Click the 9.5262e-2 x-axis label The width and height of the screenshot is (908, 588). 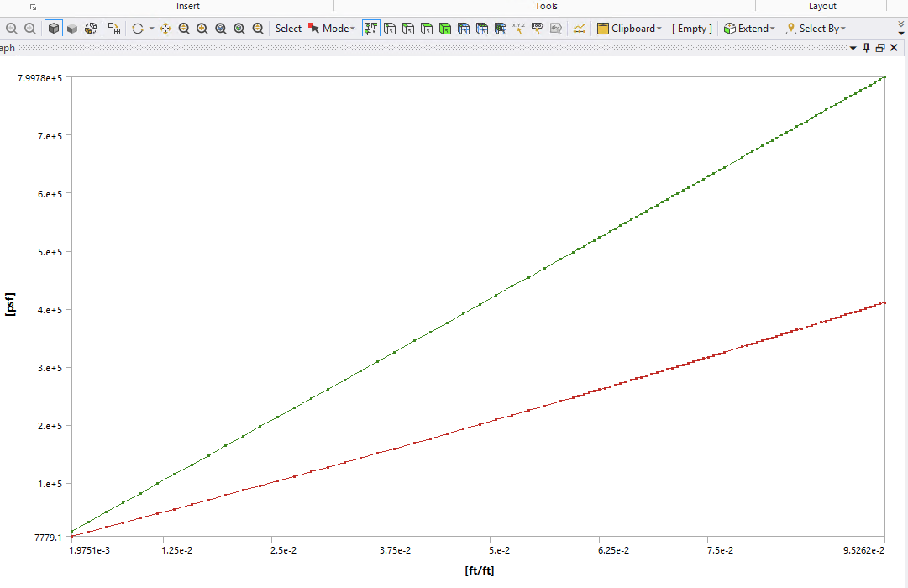(x=863, y=550)
